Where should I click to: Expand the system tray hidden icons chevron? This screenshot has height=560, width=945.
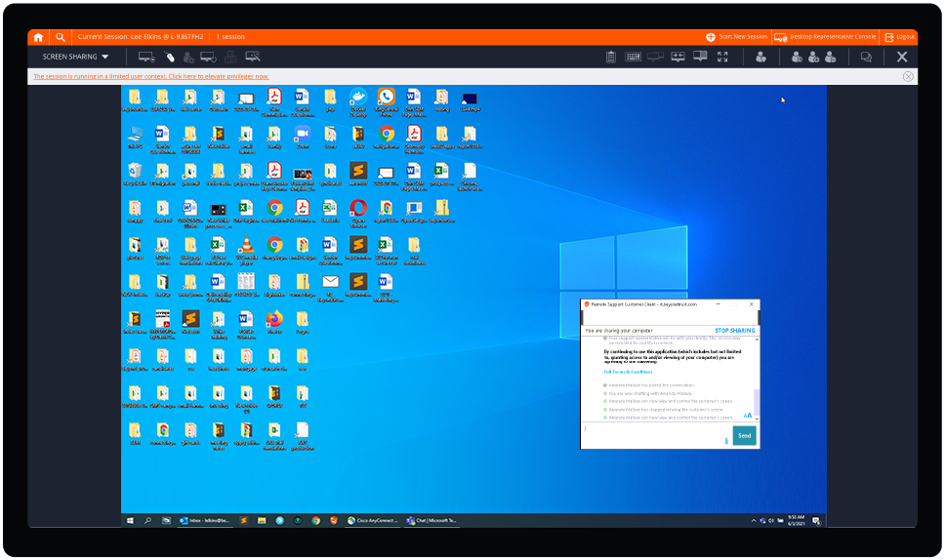(x=754, y=521)
